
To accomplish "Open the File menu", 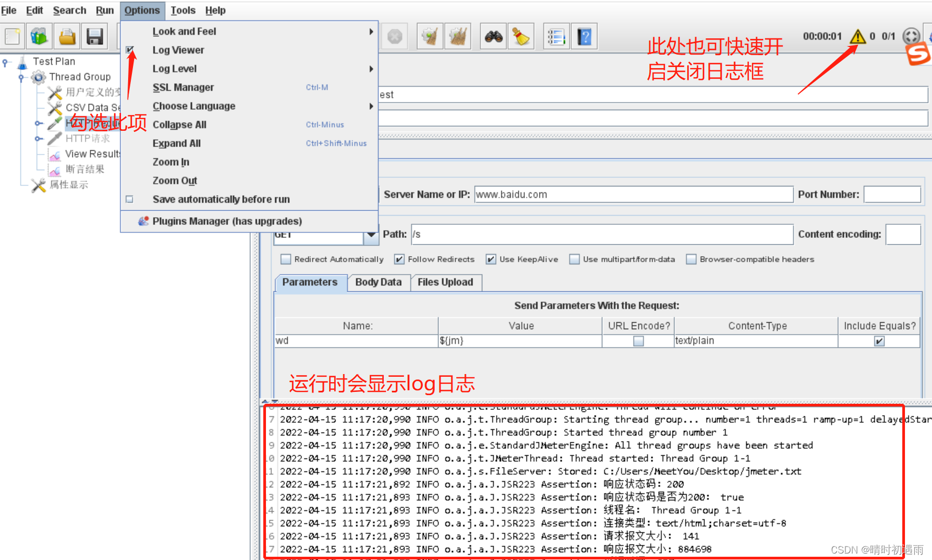I will tap(9, 10).
